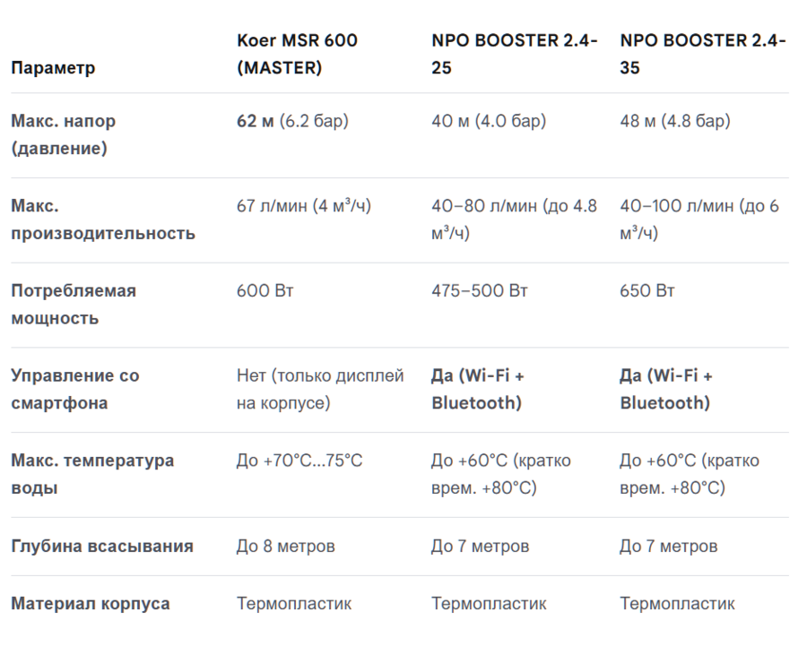This screenshot has width=807, height=672.
Task: Select the 67 л/мин (4 м³/ч) cell
Action: [x=304, y=206]
